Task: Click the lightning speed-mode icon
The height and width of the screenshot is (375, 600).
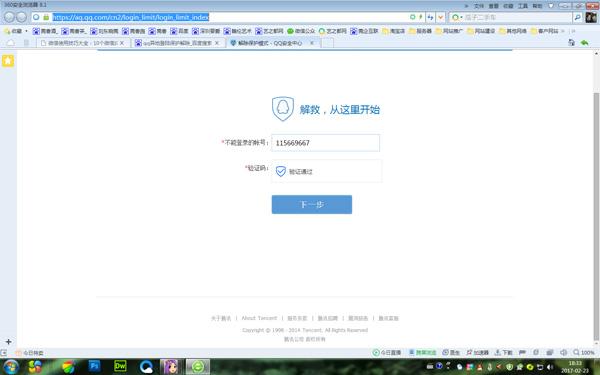Action: click(421, 17)
